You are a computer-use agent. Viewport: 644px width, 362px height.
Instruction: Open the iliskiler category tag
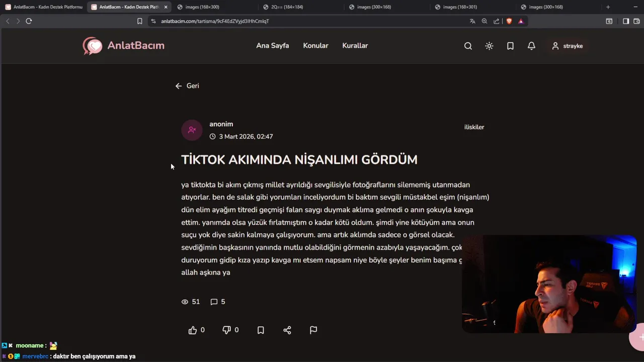474,127
